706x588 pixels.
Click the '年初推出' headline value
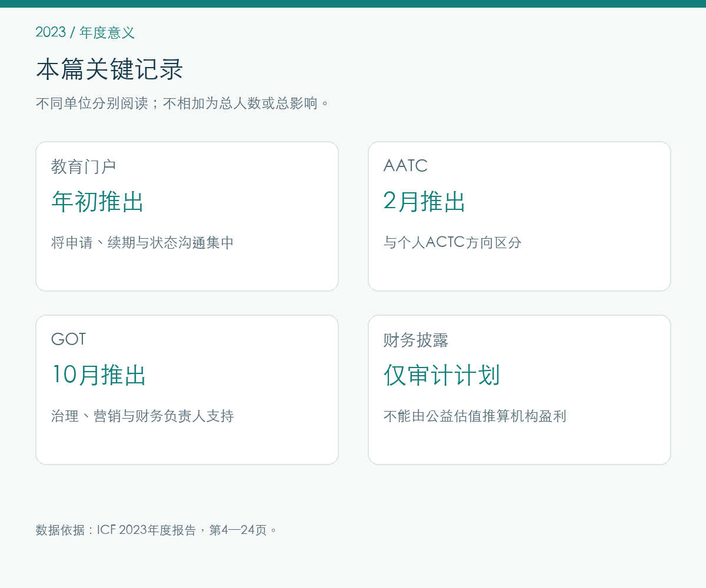click(x=98, y=202)
